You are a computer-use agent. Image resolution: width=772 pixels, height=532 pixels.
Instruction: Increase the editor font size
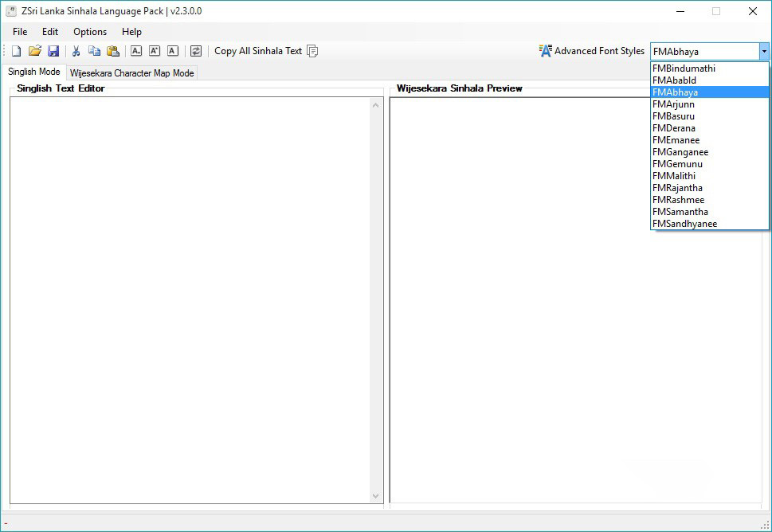click(x=154, y=50)
